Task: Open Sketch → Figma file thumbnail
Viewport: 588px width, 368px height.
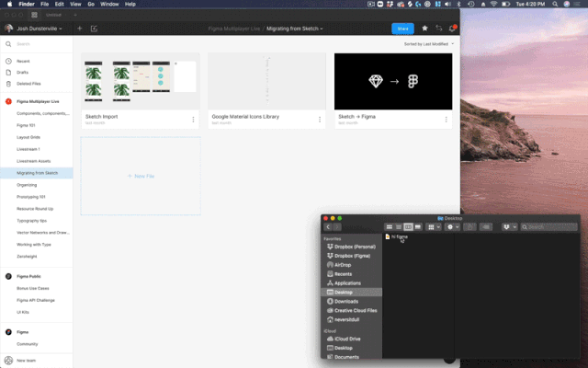Action: click(393, 81)
